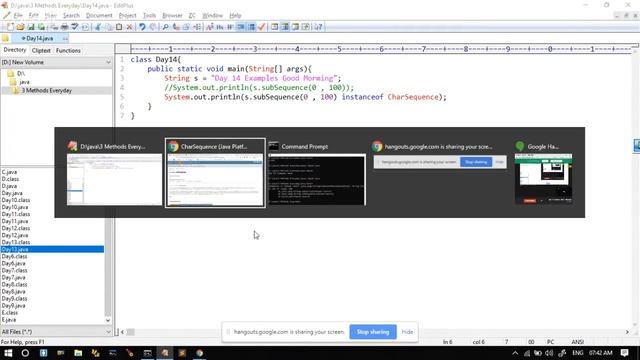Viewport: 640px width, 360px height.
Task: Open the Windows Start menu
Action: [x=8, y=353]
